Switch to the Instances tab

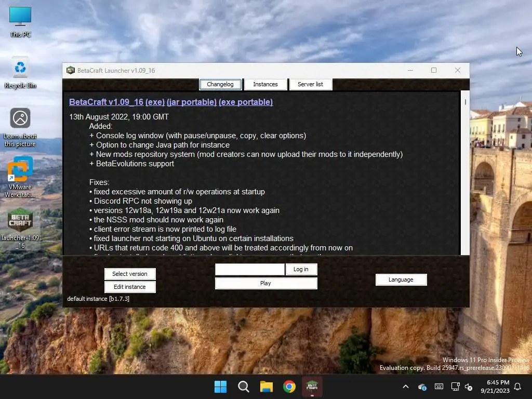point(265,84)
